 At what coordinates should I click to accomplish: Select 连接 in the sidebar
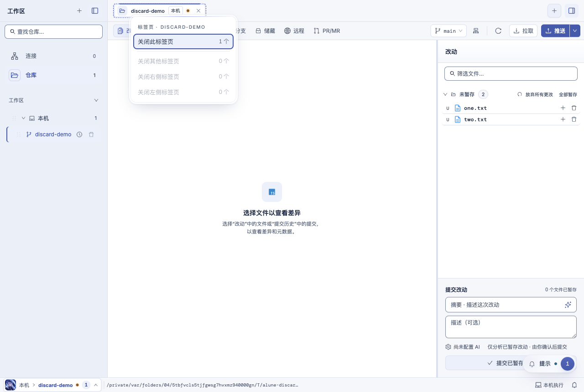(x=54, y=56)
